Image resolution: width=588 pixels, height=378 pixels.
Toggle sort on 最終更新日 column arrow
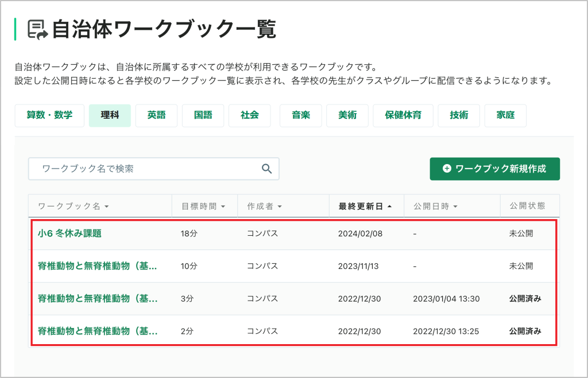(x=390, y=206)
